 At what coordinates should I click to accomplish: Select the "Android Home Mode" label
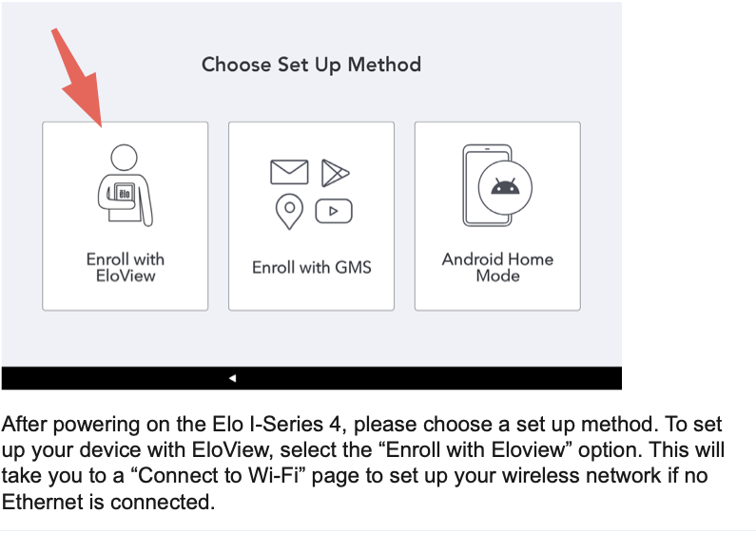coord(497,267)
